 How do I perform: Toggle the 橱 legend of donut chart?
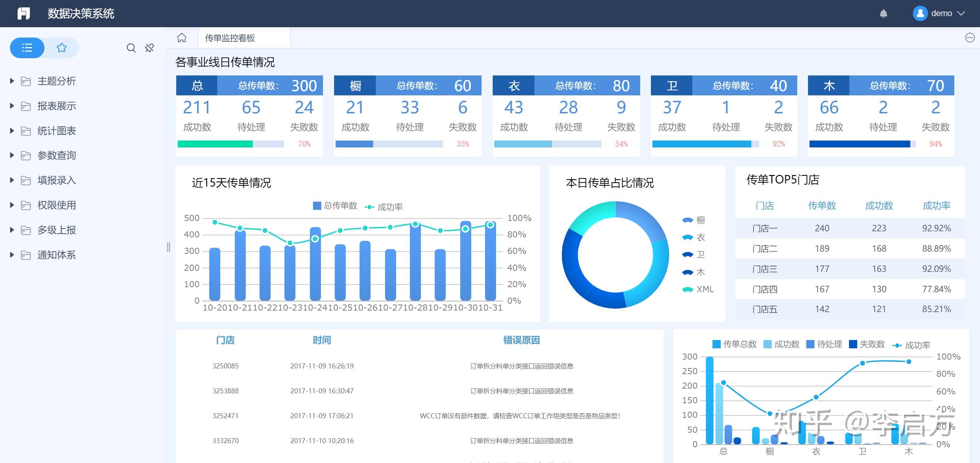tap(694, 220)
